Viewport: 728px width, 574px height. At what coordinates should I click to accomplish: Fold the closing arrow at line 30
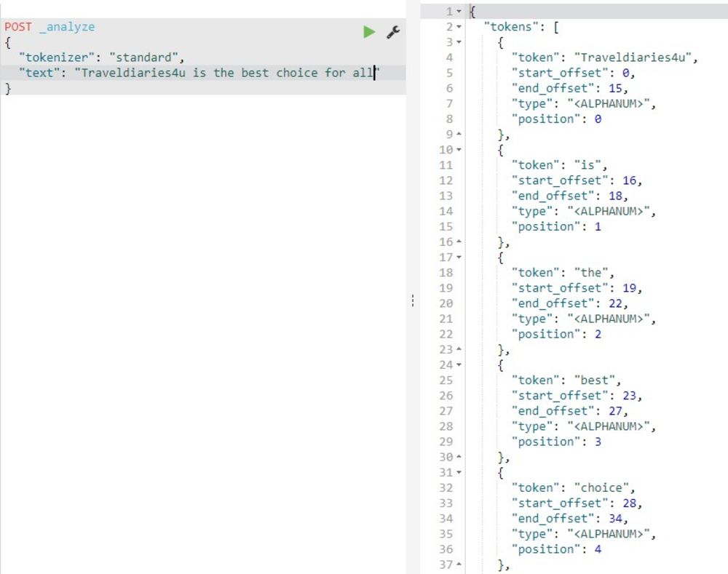point(459,457)
